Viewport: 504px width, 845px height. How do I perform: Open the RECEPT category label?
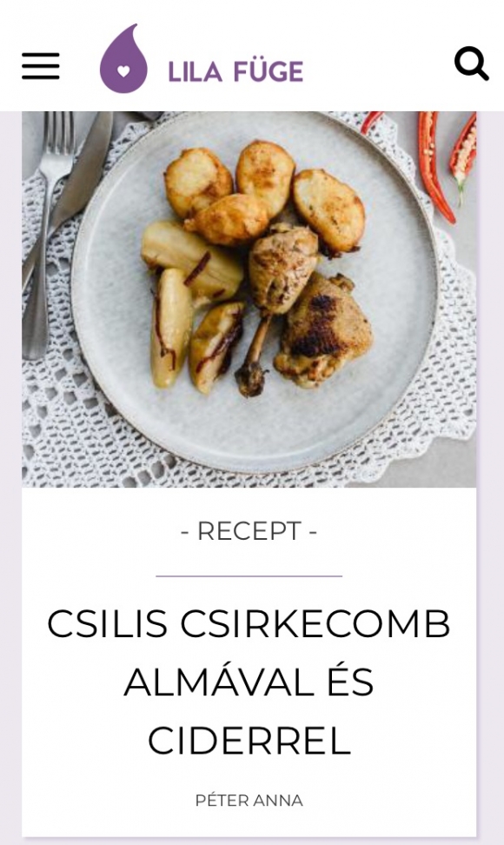(x=249, y=531)
